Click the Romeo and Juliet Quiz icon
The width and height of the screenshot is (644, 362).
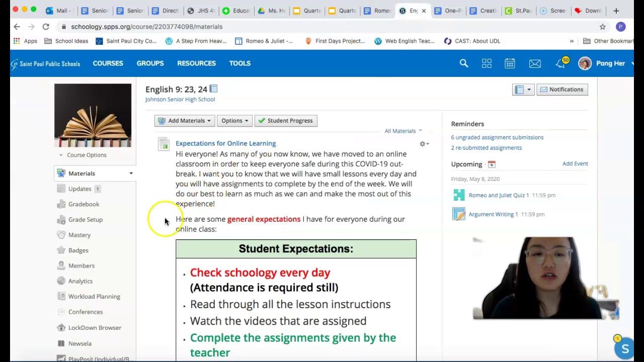(459, 195)
